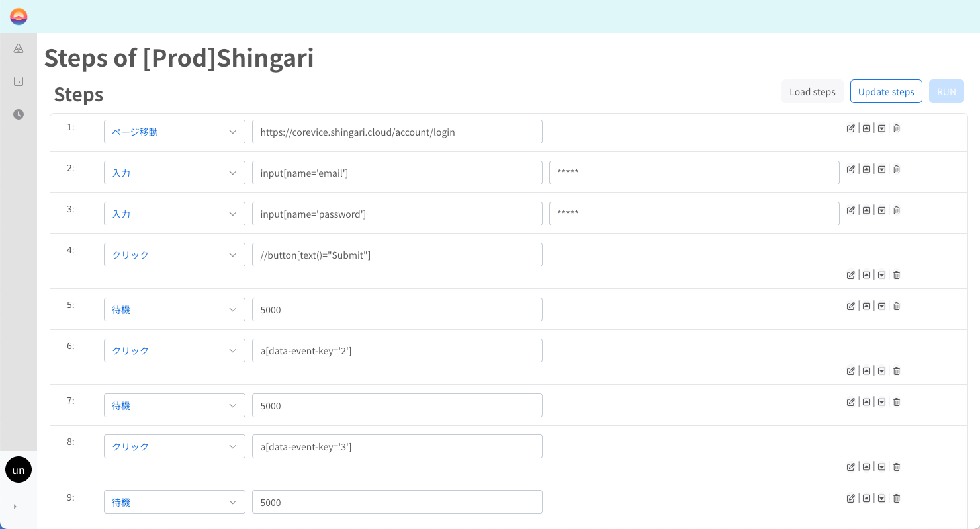Click the login URL field in step 1
The image size is (980, 529).
(x=397, y=132)
